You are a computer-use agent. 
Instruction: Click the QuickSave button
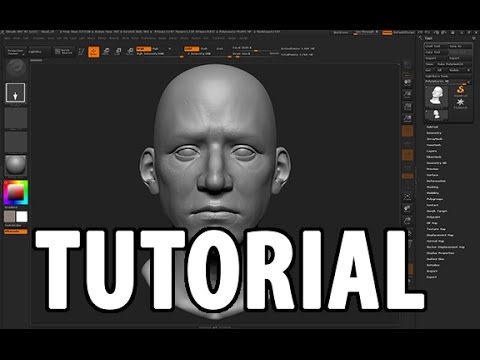341,32
